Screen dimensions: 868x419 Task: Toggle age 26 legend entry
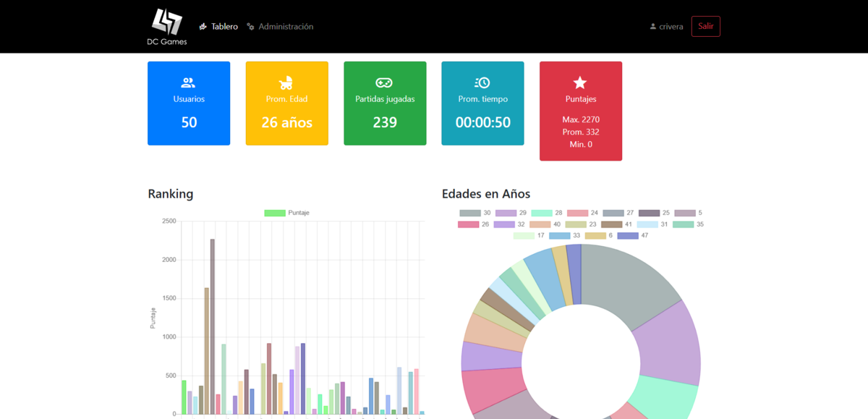coord(474,224)
